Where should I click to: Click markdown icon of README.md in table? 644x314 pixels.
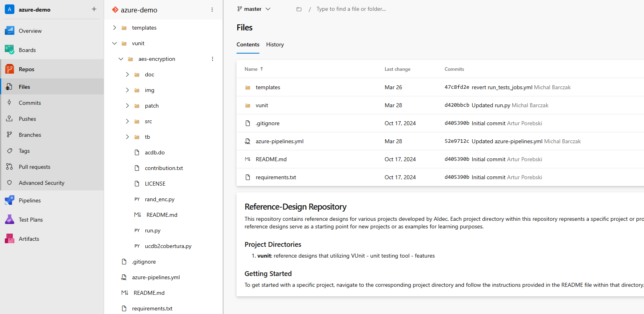point(248,159)
